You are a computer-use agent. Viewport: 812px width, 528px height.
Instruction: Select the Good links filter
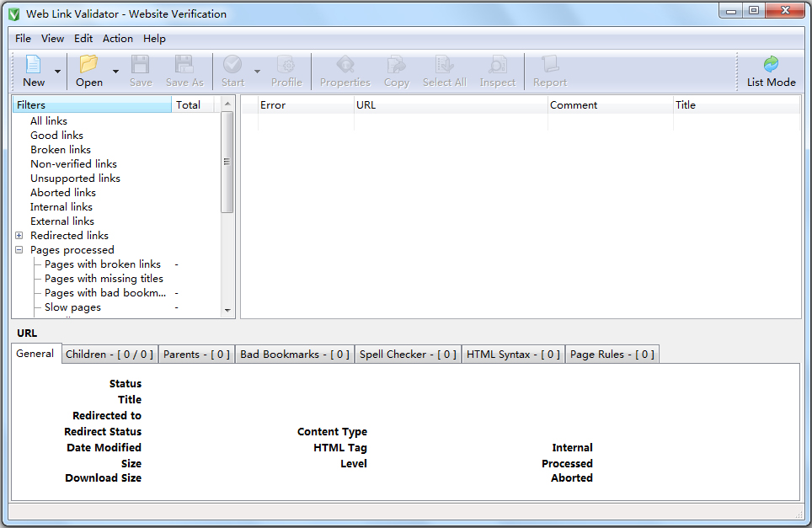pyautogui.click(x=56, y=135)
